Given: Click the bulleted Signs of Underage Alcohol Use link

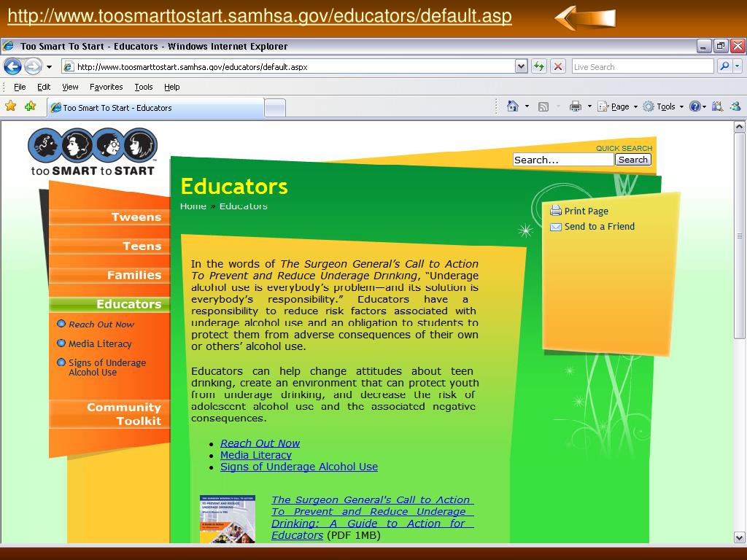Looking at the screenshot, I should pyautogui.click(x=299, y=467).
